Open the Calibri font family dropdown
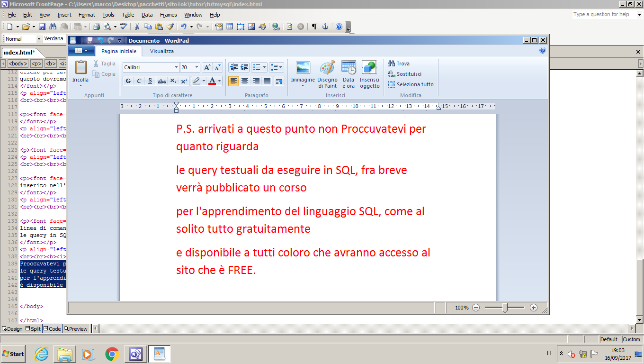The height and width of the screenshot is (364, 644). [176, 67]
